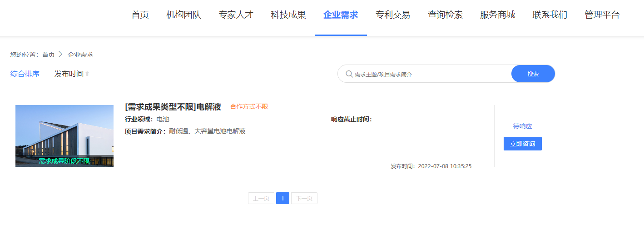The image size is (644, 225).
Task: Go to 管理平台 in navigation
Action: pyautogui.click(x=602, y=15)
